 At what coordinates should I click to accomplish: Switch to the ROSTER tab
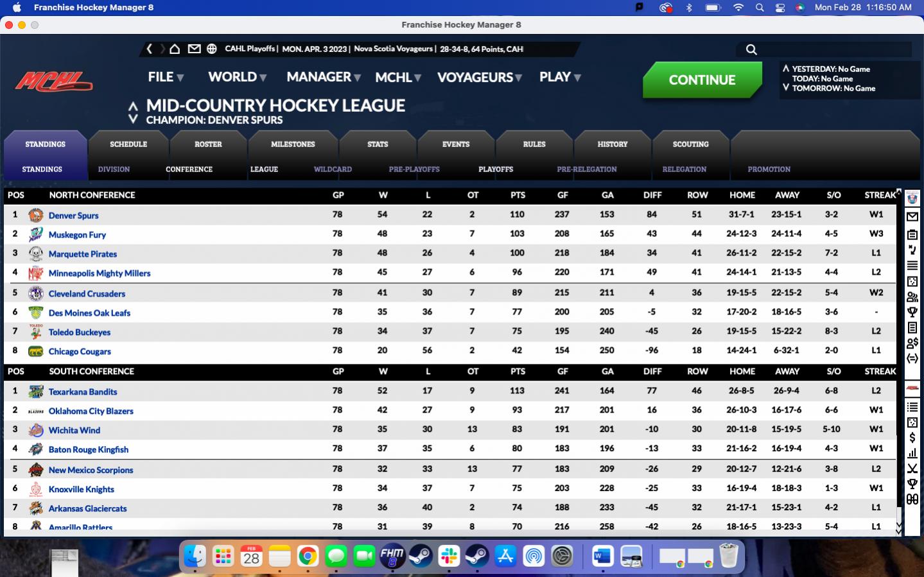pyautogui.click(x=208, y=144)
